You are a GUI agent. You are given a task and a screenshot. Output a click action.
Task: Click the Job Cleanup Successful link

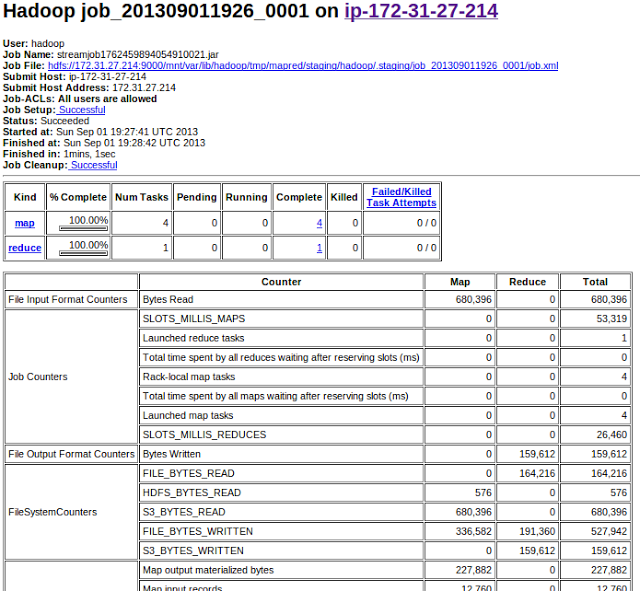click(93, 165)
